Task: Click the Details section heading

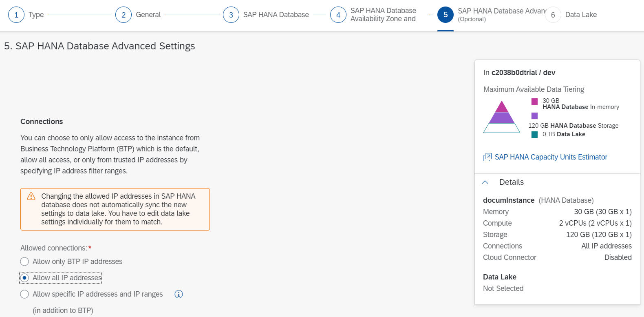Action: click(512, 182)
